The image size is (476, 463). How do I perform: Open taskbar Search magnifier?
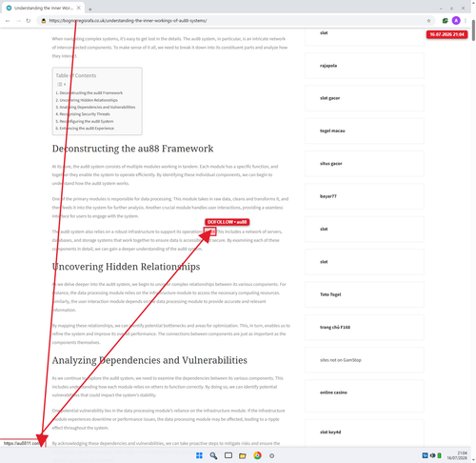(213, 455)
